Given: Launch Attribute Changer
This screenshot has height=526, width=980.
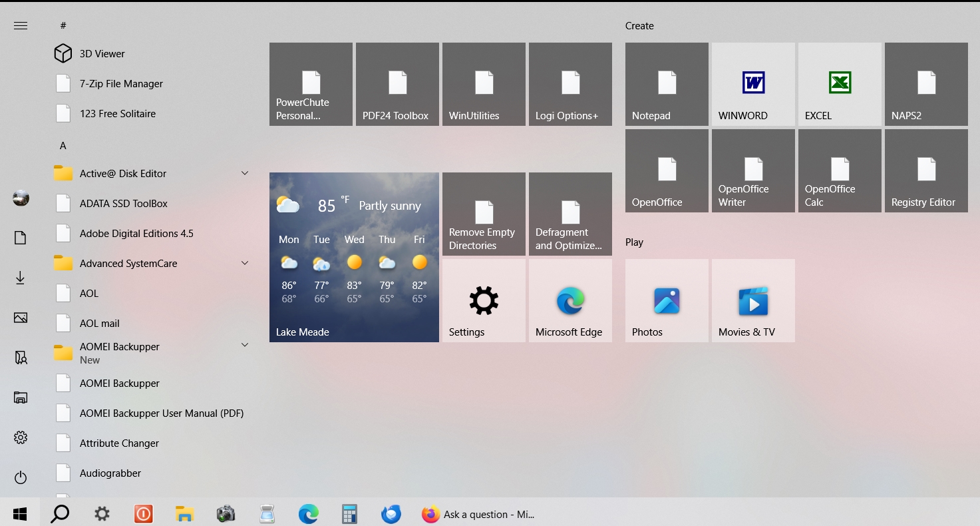Looking at the screenshot, I should (152, 443).
